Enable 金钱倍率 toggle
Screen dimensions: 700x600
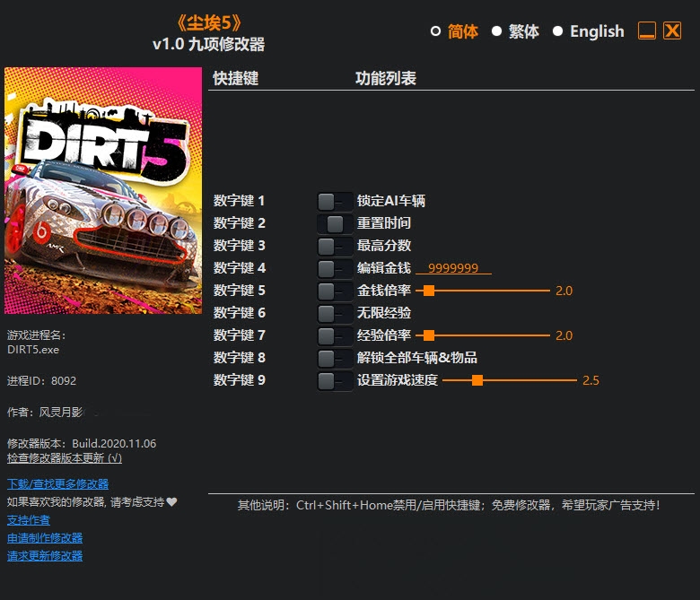click(x=335, y=291)
